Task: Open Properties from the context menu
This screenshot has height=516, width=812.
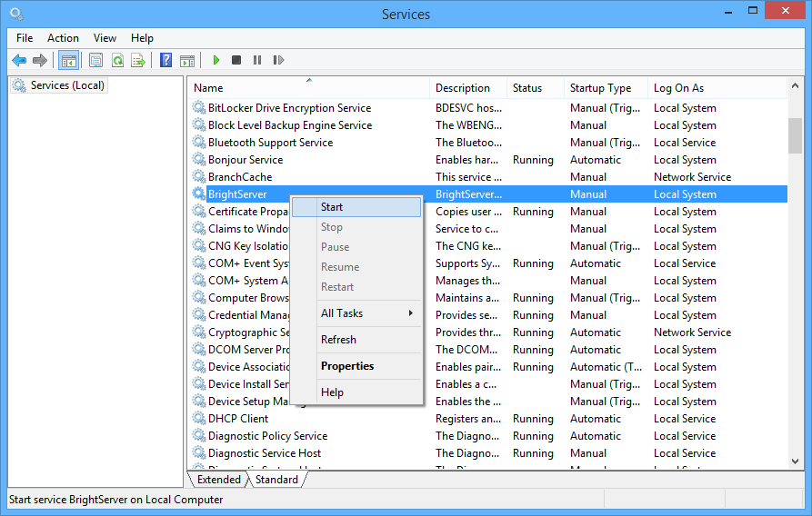Action: point(347,366)
